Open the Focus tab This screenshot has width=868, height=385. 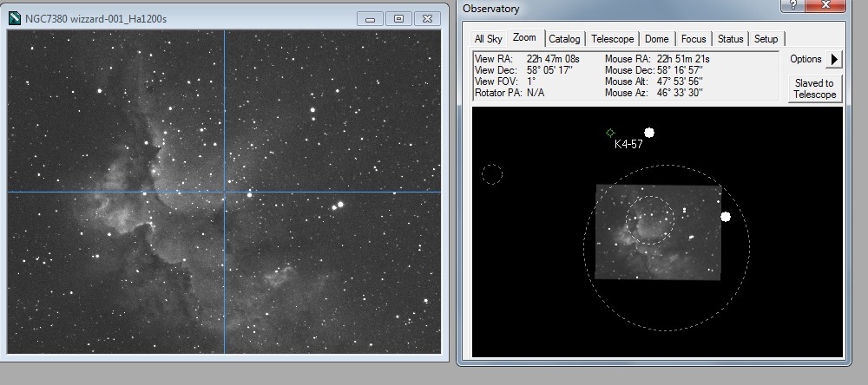[694, 39]
